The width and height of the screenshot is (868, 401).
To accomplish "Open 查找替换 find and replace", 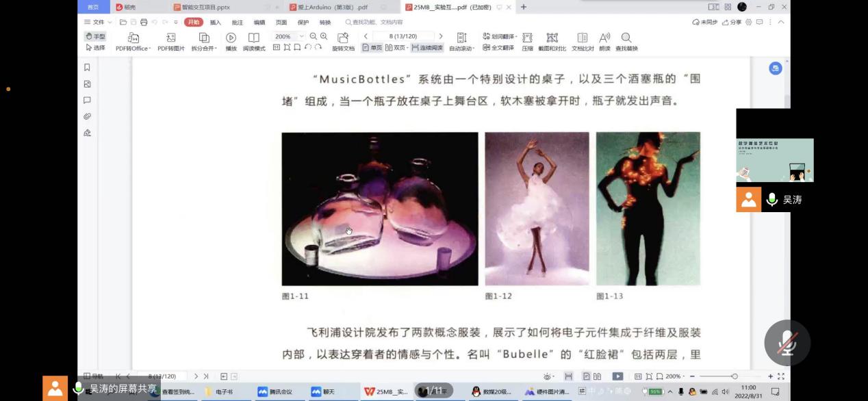I will tap(626, 42).
